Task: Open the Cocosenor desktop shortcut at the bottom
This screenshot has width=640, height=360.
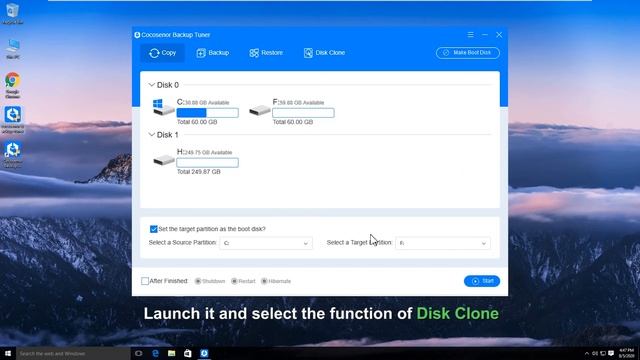Action: point(13,155)
